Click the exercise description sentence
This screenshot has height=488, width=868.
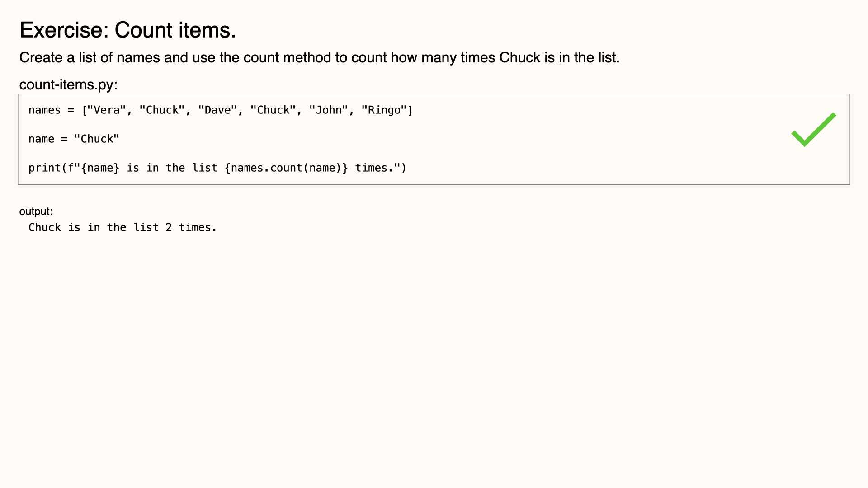319,58
